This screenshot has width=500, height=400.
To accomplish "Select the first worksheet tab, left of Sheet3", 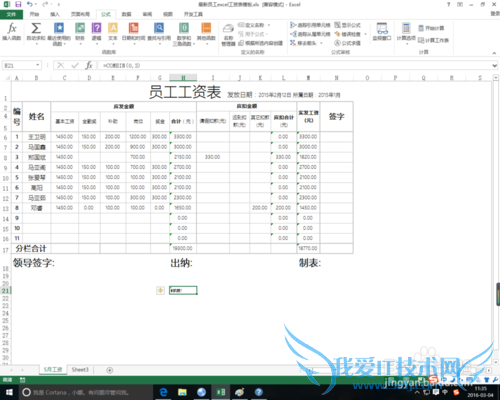I will click(x=53, y=370).
